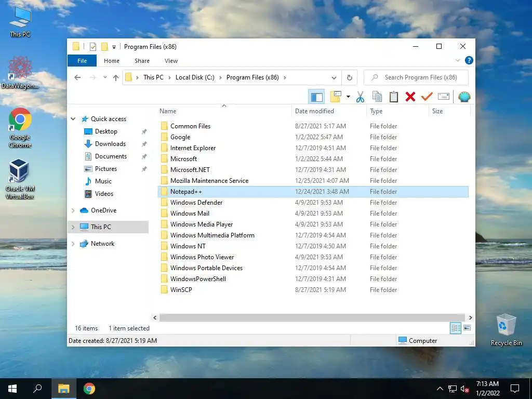Open Quick Access Toolbar customize dropdown

tap(114, 47)
